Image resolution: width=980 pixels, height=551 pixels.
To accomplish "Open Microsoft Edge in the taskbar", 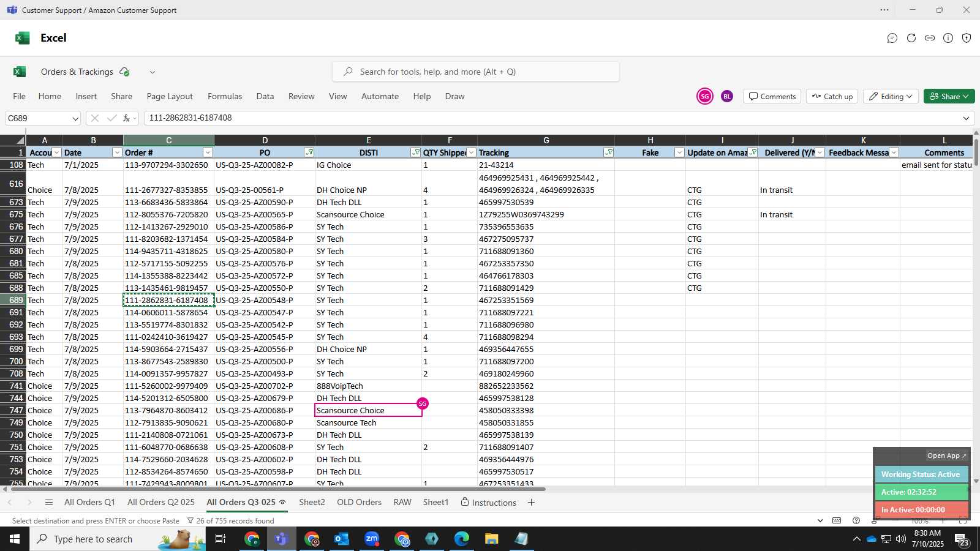I will [461, 539].
